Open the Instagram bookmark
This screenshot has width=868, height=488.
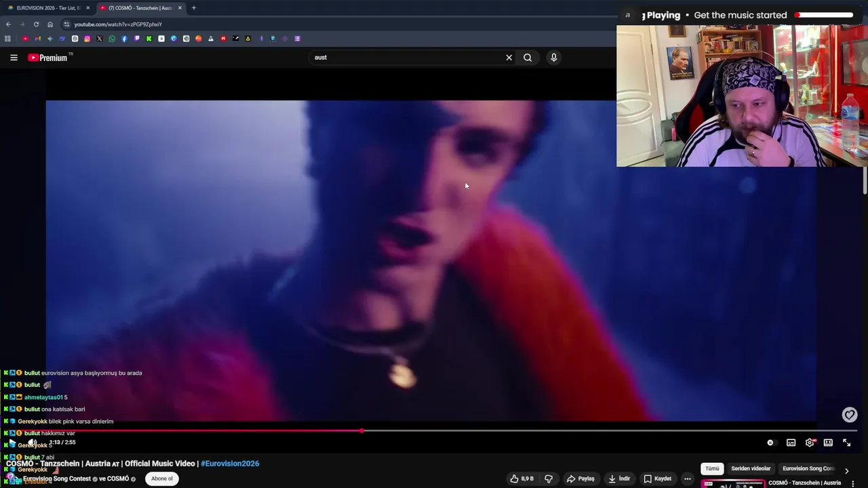tap(87, 39)
